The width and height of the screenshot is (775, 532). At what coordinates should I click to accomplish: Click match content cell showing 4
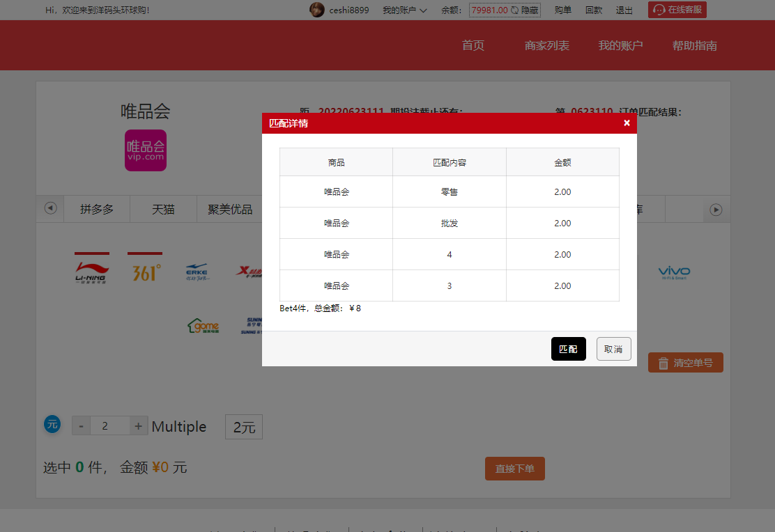pyautogui.click(x=450, y=254)
